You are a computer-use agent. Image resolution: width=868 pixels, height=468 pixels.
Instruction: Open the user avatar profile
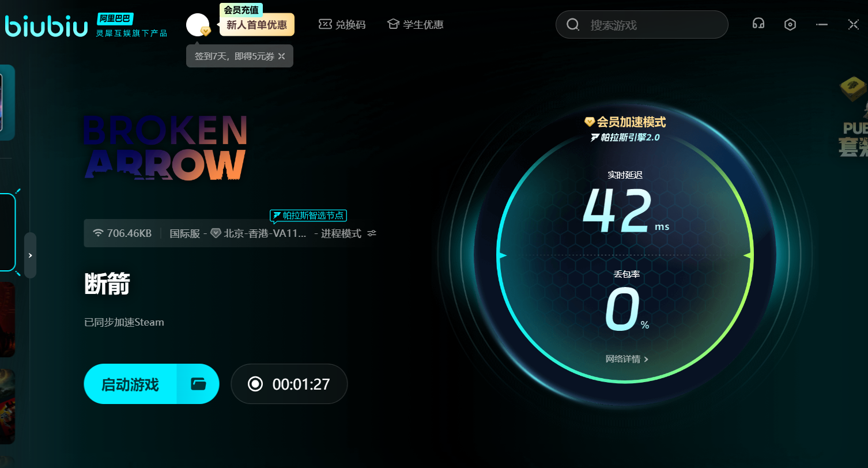pyautogui.click(x=198, y=25)
